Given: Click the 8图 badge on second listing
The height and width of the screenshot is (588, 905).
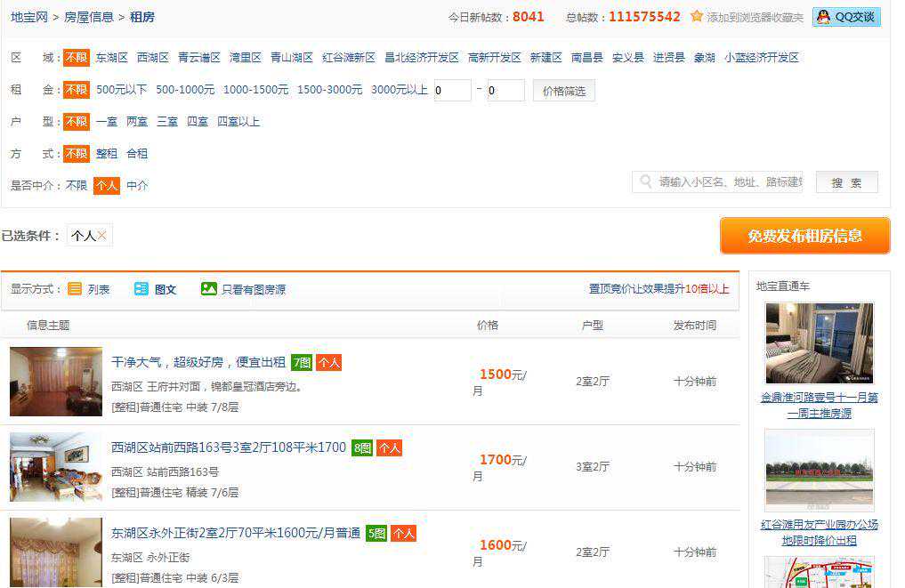Looking at the screenshot, I should coord(362,448).
